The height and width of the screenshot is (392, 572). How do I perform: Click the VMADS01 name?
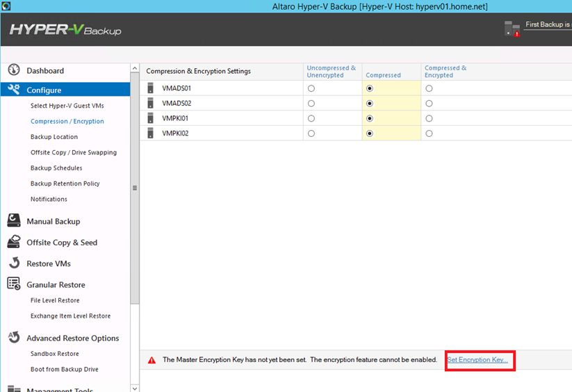click(x=177, y=88)
